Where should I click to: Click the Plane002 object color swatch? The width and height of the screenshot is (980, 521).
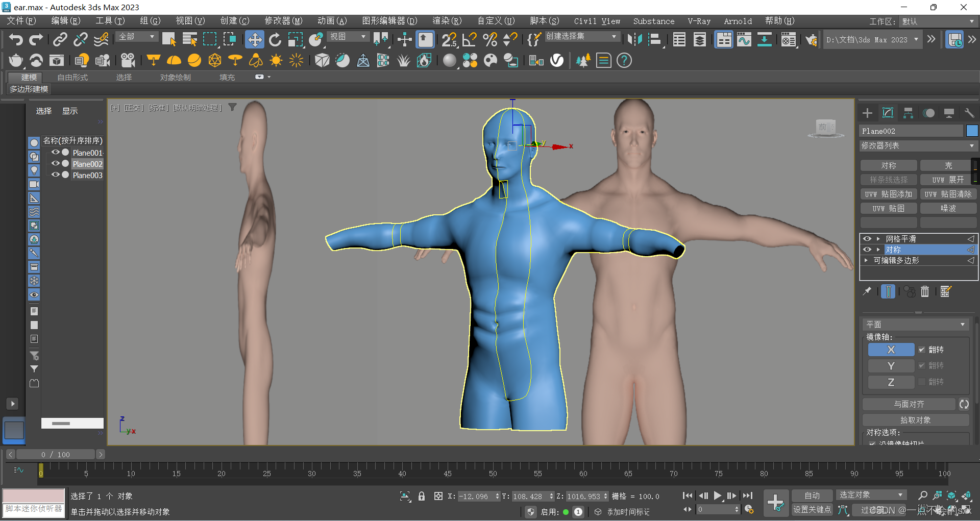tap(972, 131)
